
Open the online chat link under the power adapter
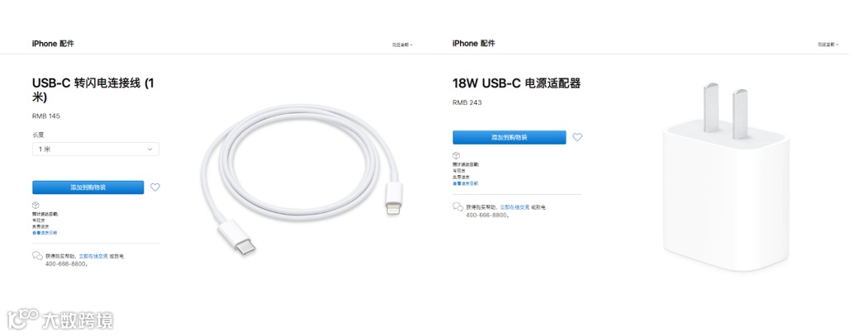coord(515,207)
